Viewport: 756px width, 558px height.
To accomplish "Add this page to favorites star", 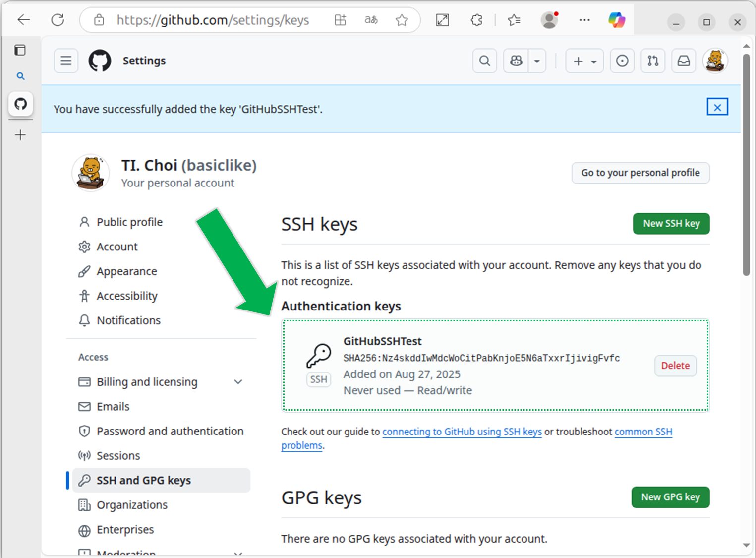I will pos(402,20).
